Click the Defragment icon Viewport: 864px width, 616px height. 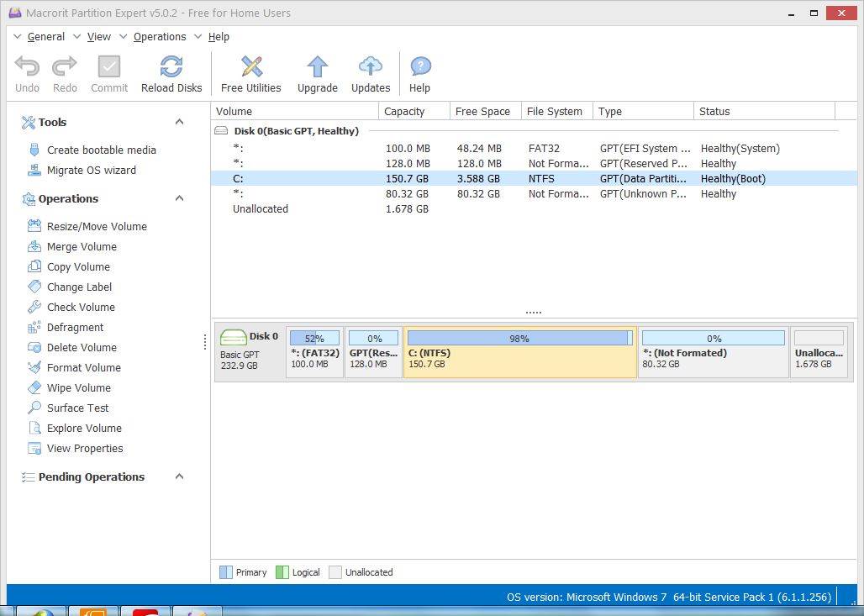pos(34,327)
